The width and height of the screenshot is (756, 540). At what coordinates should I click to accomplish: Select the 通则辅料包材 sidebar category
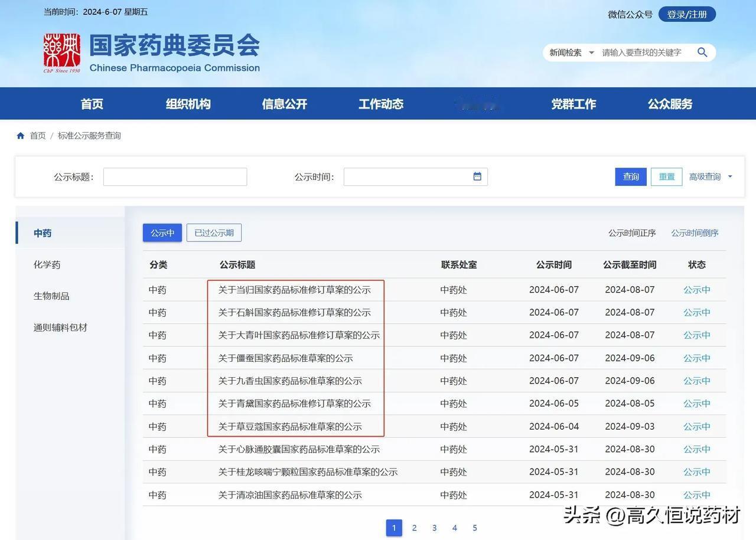(60, 327)
